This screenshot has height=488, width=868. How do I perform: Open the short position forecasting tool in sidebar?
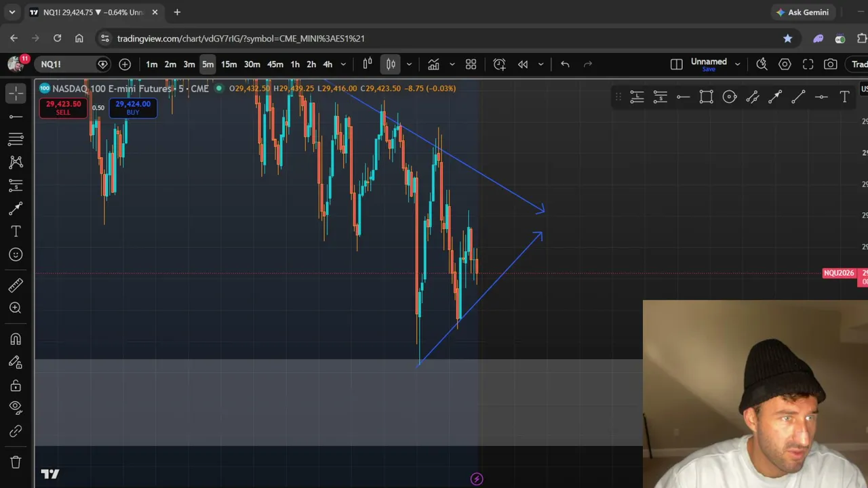(16, 185)
